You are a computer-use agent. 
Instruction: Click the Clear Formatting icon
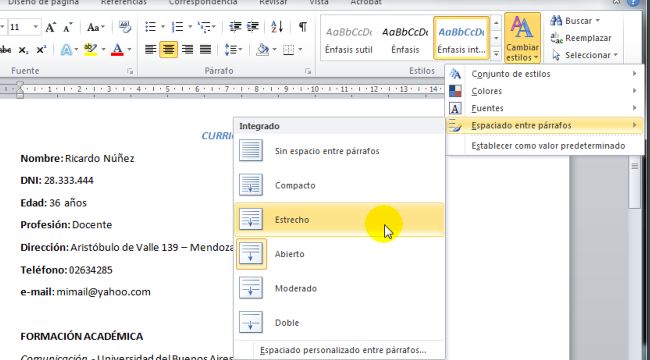[124, 27]
